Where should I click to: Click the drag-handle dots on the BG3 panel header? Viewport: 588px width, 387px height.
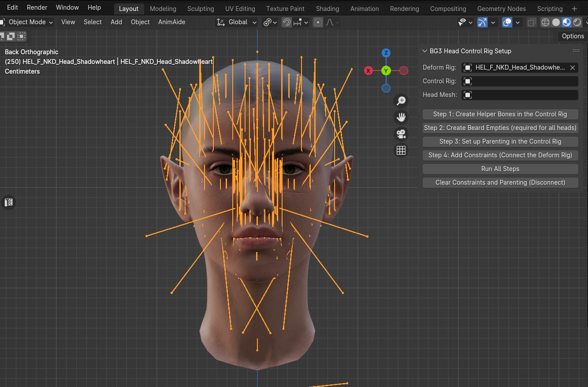click(576, 51)
